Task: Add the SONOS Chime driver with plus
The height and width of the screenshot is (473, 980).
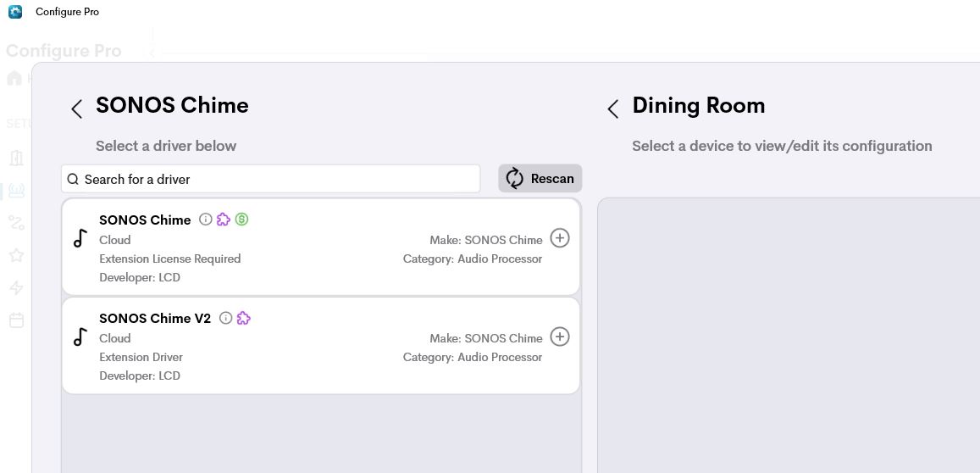Action: coord(559,238)
